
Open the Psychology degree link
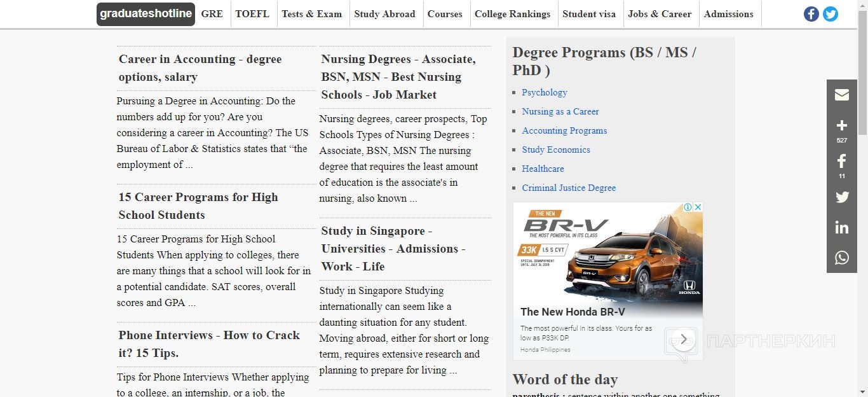[545, 92]
